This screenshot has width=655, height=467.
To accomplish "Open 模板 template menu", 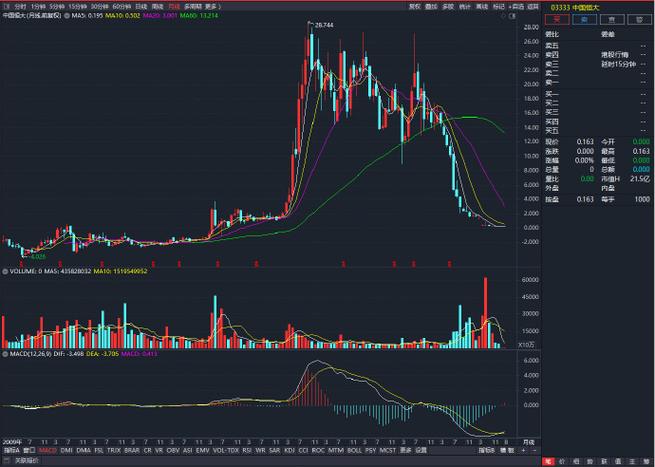I will click(x=507, y=450).
